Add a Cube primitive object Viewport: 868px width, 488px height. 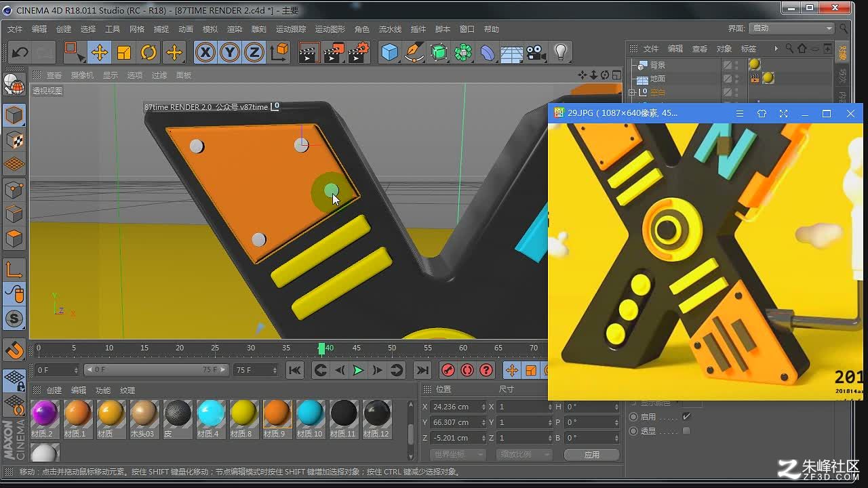click(x=389, y=52)
